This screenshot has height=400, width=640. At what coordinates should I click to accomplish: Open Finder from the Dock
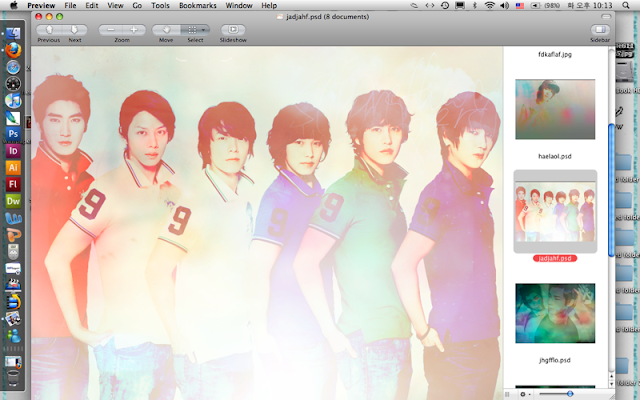pyautogui.click(x=13, y=33)
